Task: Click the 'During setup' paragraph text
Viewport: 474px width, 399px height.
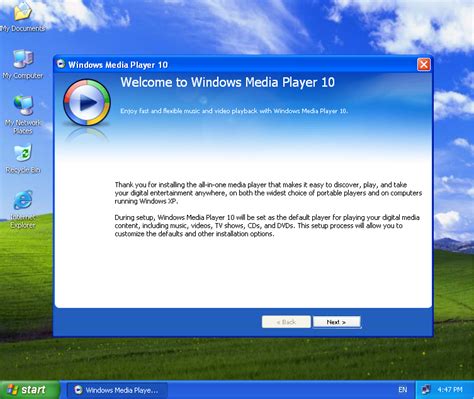Action: (267, 226)
